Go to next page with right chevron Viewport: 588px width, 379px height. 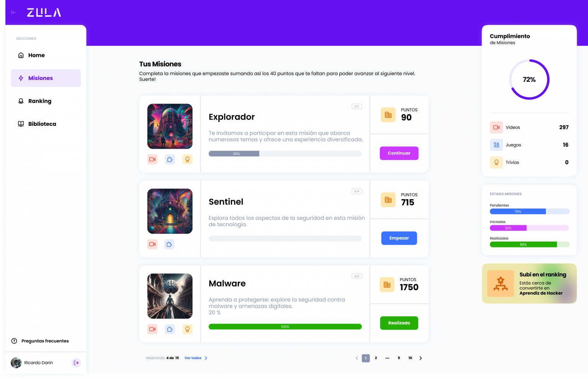click(x=421, y=358)
